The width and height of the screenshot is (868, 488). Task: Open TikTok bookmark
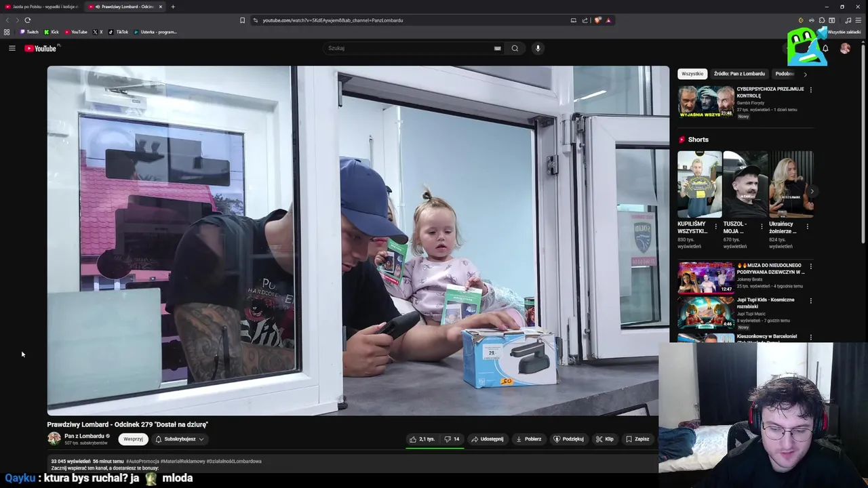[119, 32]
